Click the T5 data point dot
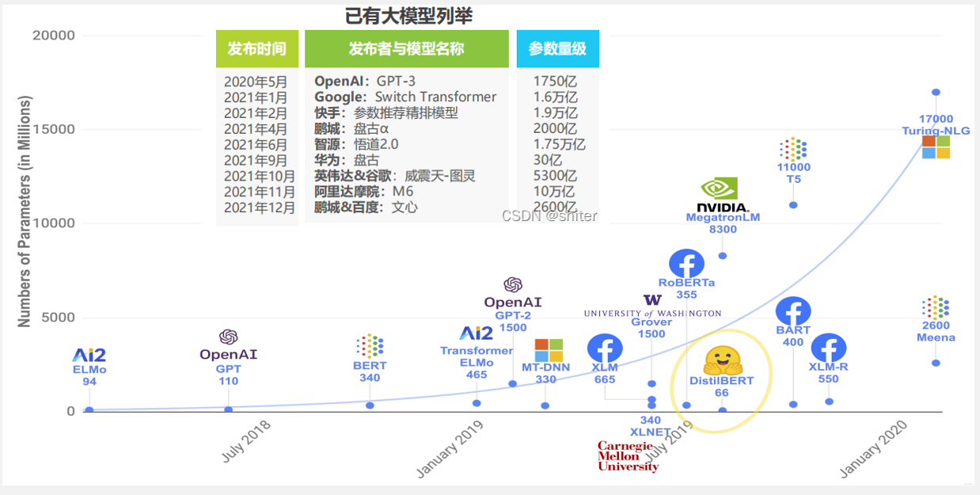This screenshot has height=495, width=980. (x=793, y=205)
